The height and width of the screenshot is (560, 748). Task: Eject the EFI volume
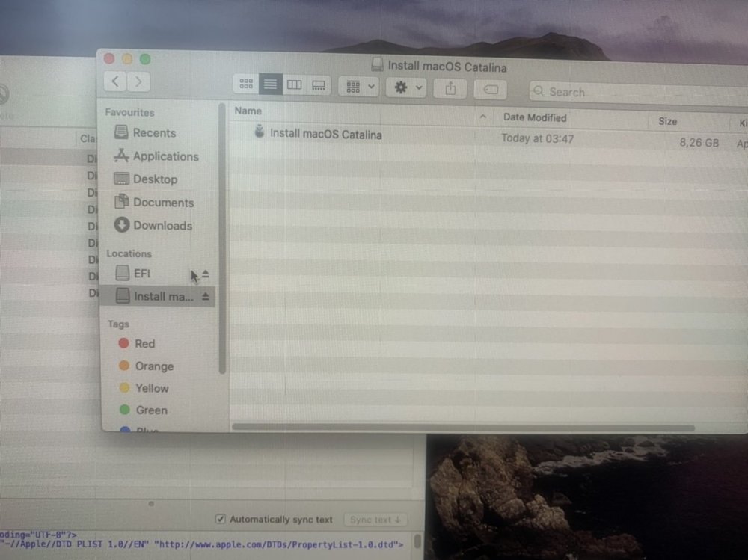[x=206, y=274]
